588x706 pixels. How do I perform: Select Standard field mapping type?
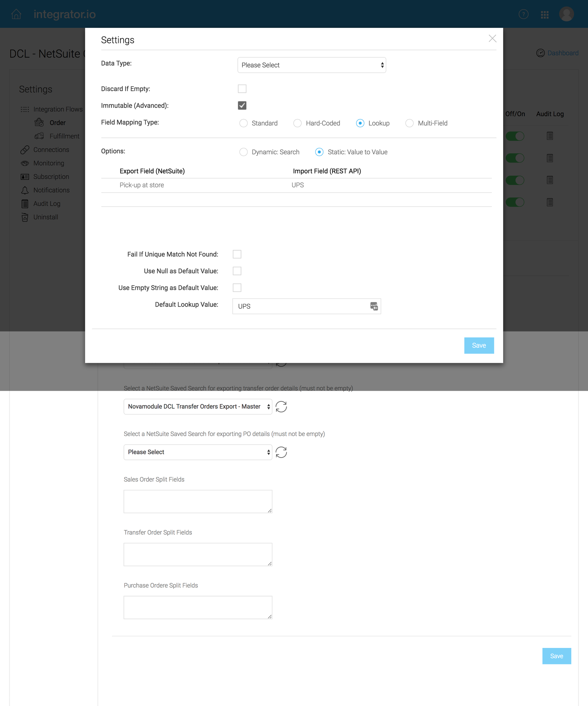243,123
